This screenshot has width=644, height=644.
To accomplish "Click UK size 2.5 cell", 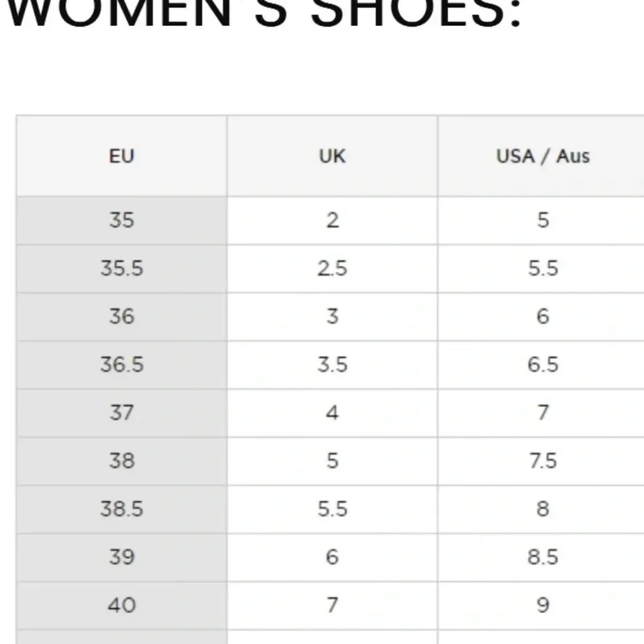I will [332, 269].
